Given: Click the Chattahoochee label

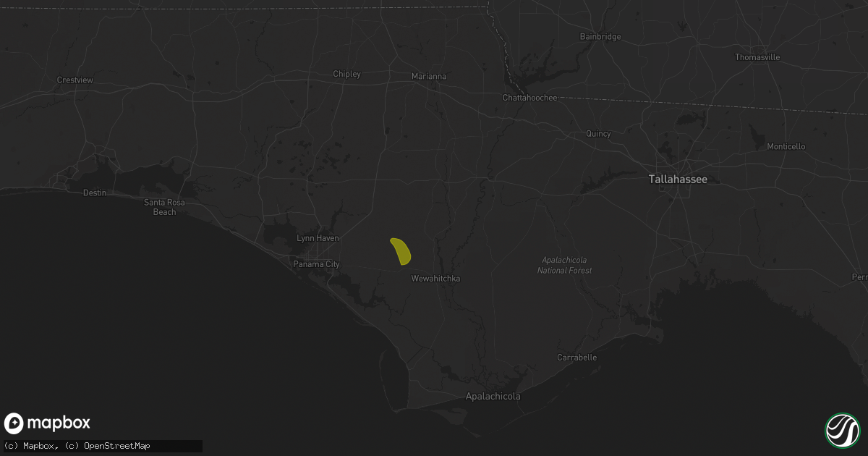Looking at the screenshot, I should (530, 98).
